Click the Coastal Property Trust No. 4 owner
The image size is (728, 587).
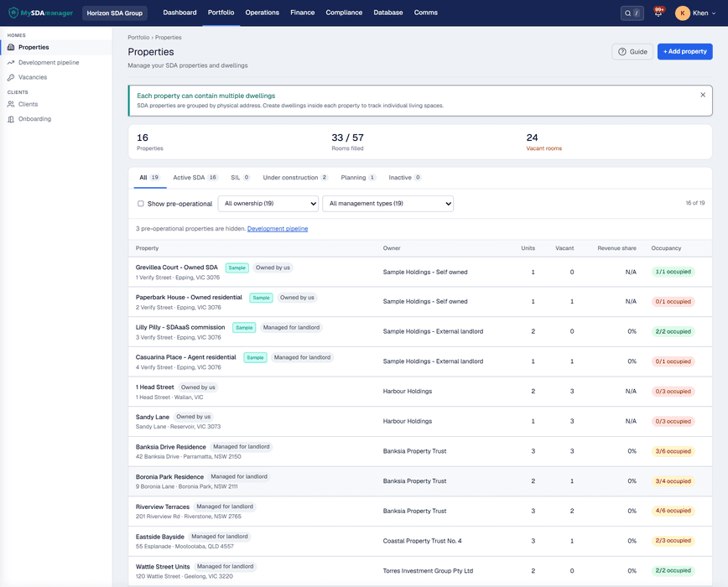(422, 541)
